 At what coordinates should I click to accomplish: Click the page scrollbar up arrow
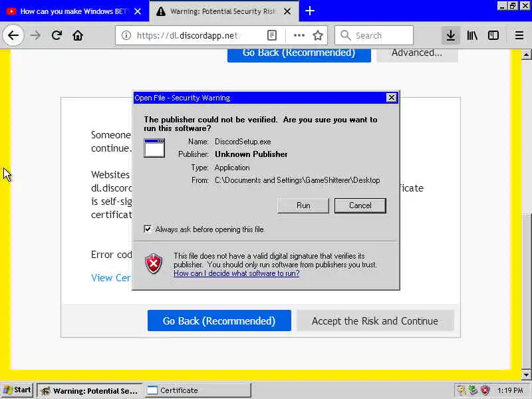point(526,55)
